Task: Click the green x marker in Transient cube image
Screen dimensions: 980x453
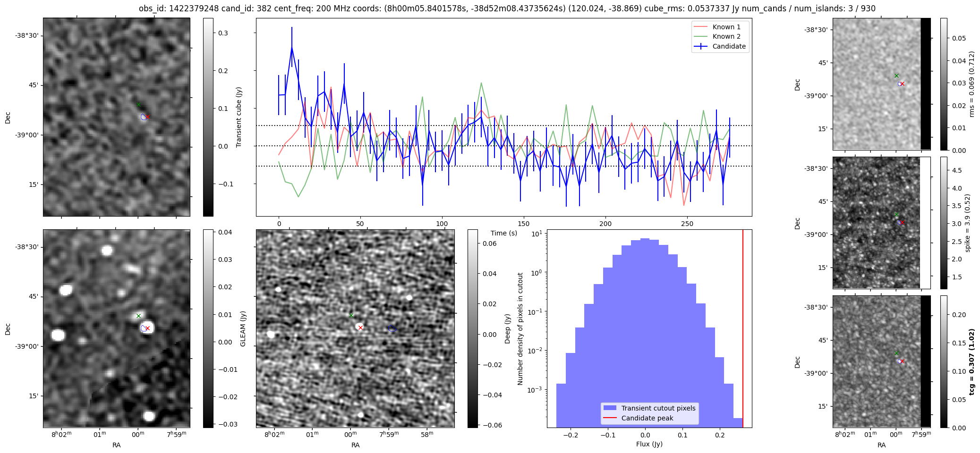Action: [138, 105]
